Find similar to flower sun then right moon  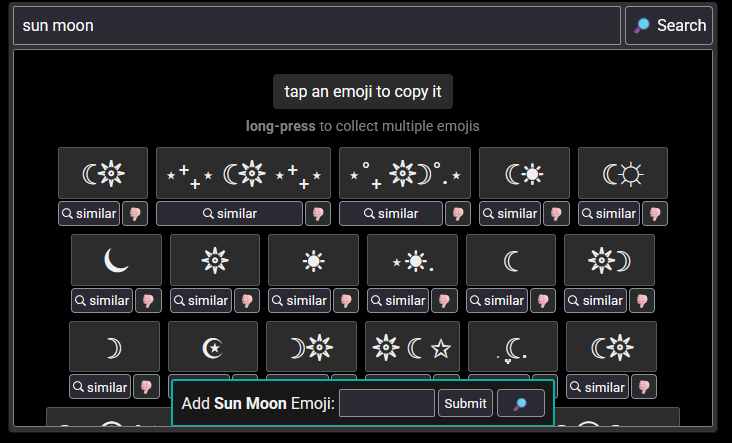pos(595,301)
